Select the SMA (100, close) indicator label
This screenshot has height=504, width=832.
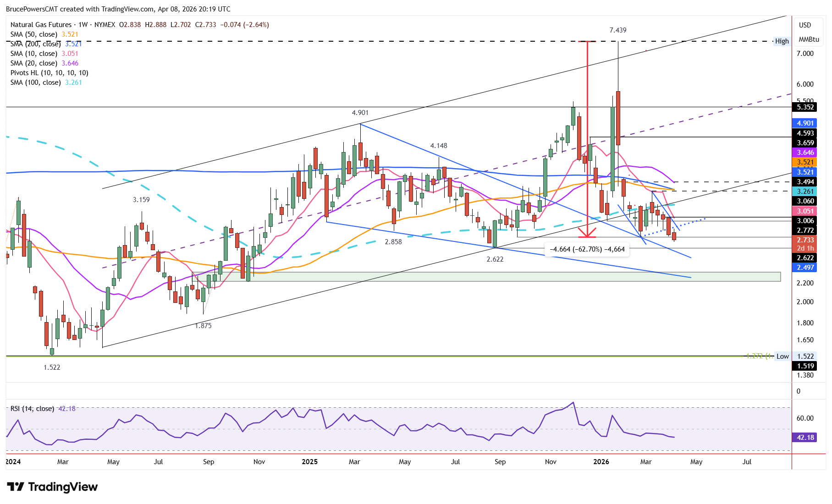pos(46,82)
